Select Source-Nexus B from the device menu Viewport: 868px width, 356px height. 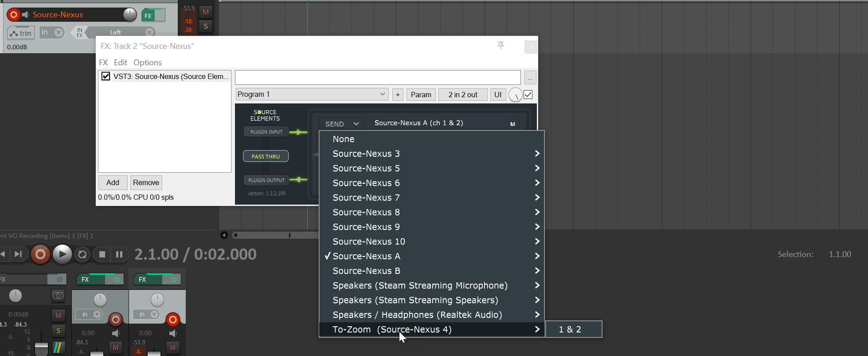[x=366, y=271]
